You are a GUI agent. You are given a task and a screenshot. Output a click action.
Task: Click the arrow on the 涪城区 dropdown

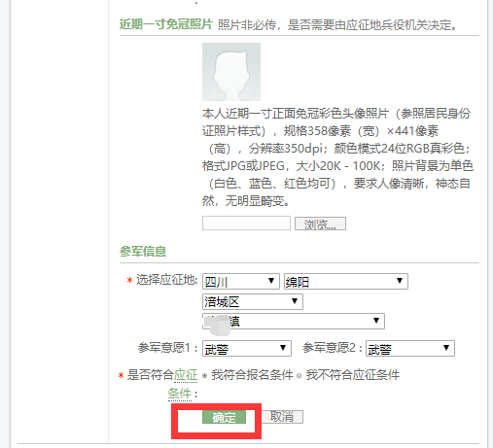tap(295, 301)
